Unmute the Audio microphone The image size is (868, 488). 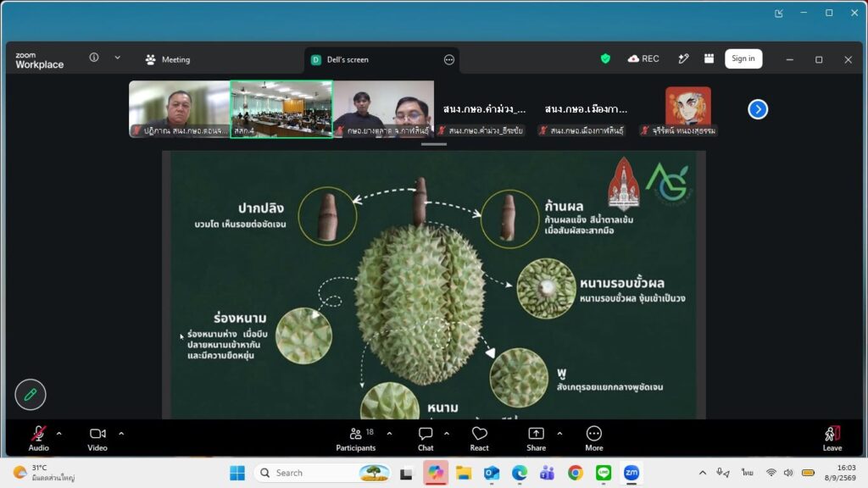coord(39,438)
